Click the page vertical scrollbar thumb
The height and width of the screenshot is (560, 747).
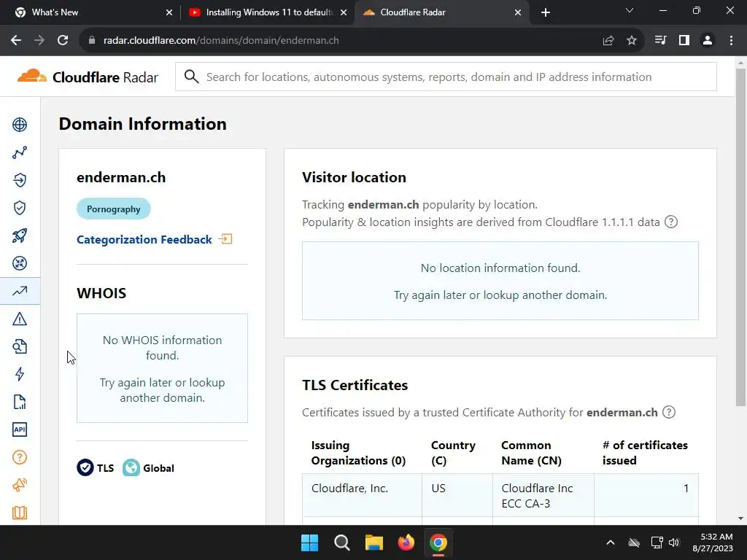(x=740, y=237)
